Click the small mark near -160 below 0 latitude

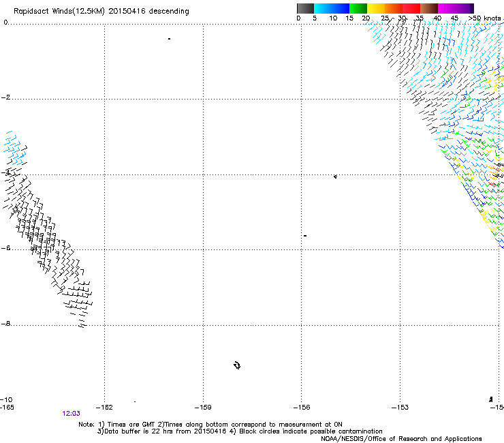click(169, 39)
